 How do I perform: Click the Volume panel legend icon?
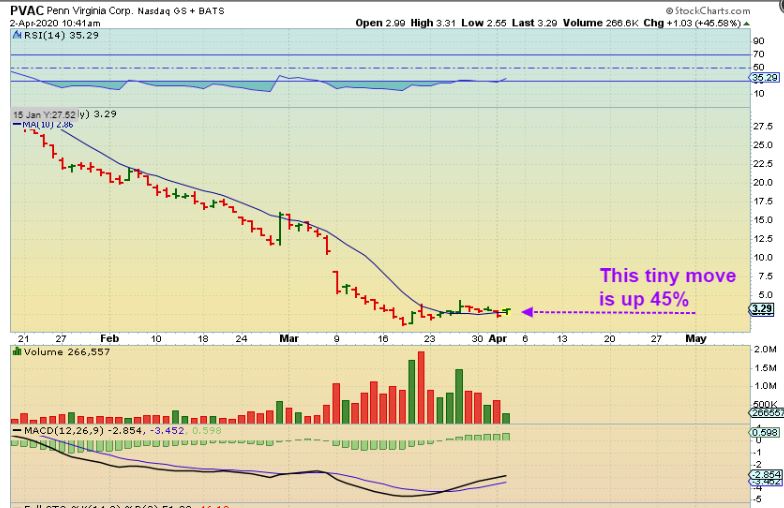17,352
